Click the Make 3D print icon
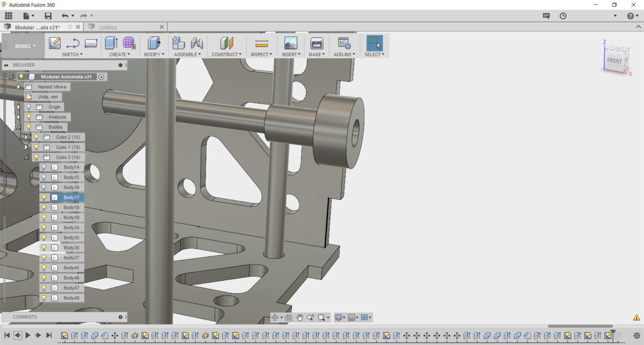Screen dimensions: 644x345 (317, 43)
